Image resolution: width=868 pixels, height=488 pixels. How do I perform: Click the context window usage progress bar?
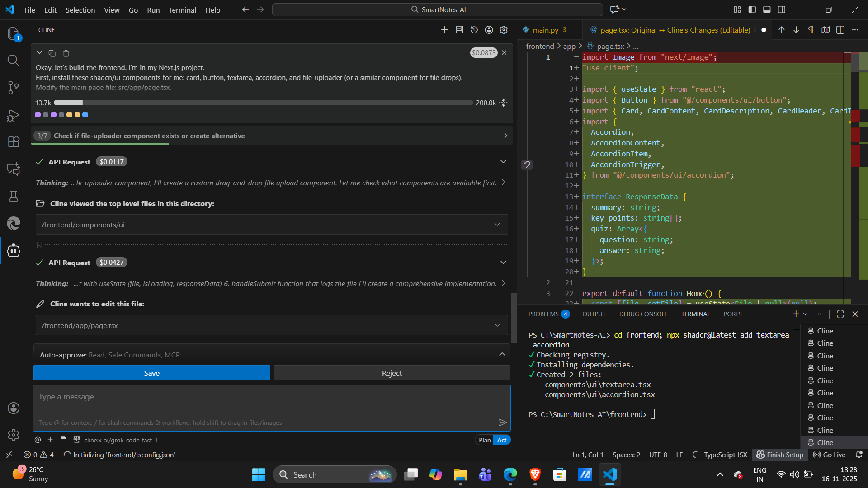pos(263,103)
